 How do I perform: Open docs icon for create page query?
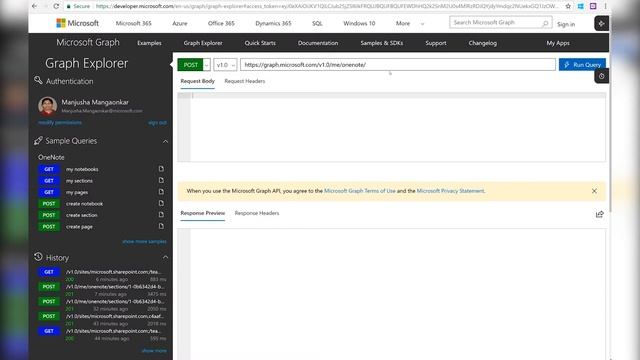pos(161,226)
